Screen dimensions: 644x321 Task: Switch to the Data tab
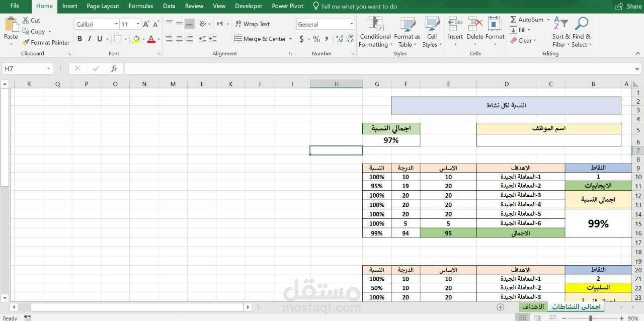click(169, 6)
